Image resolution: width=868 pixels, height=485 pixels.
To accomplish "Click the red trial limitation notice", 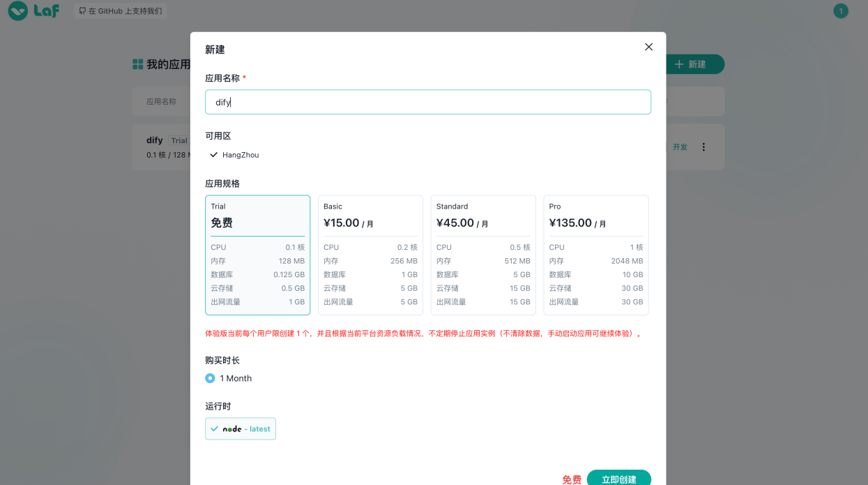I will pyautogui.click(x=423, y=334).
